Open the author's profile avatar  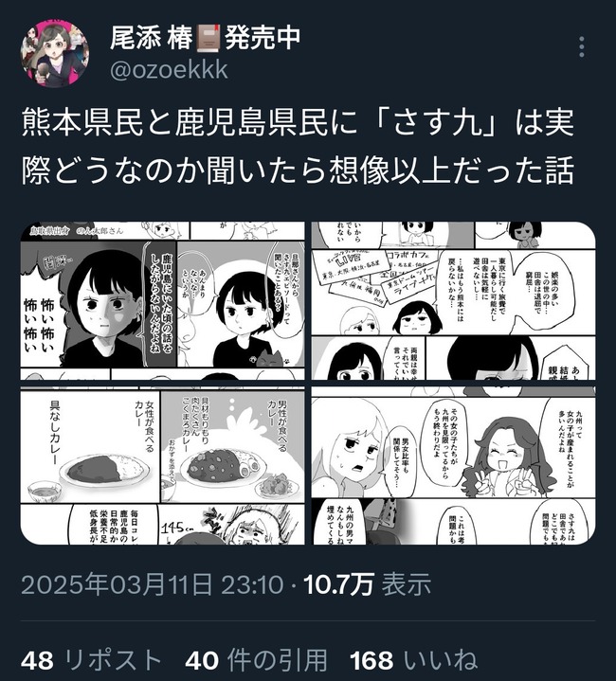[x=55, y=53]
